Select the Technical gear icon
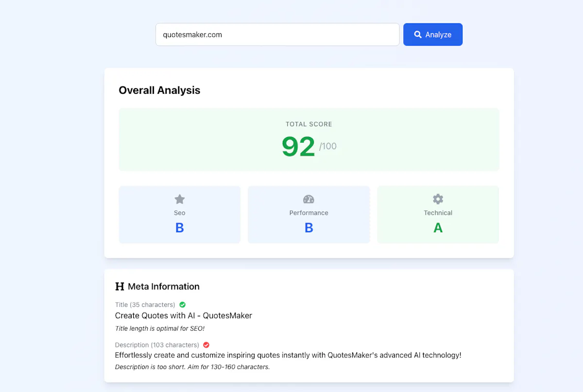The width and height of the screenshot is (583, 392). (x=438, y=199)
